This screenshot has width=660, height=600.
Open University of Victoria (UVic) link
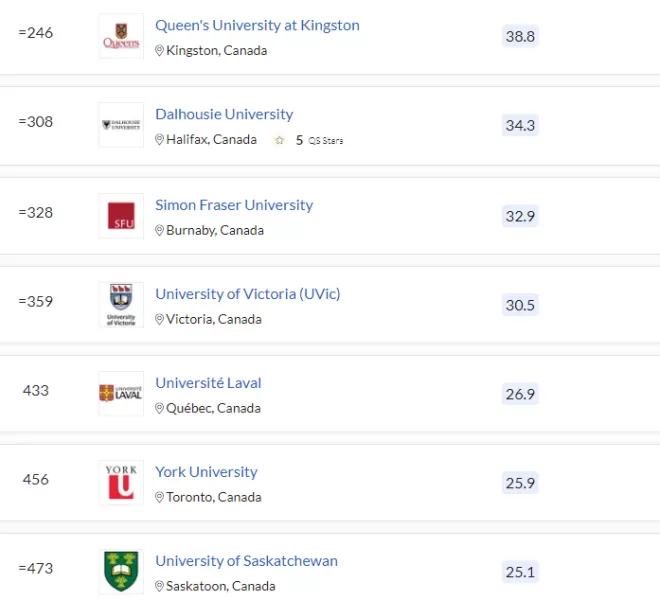point(248,294)
